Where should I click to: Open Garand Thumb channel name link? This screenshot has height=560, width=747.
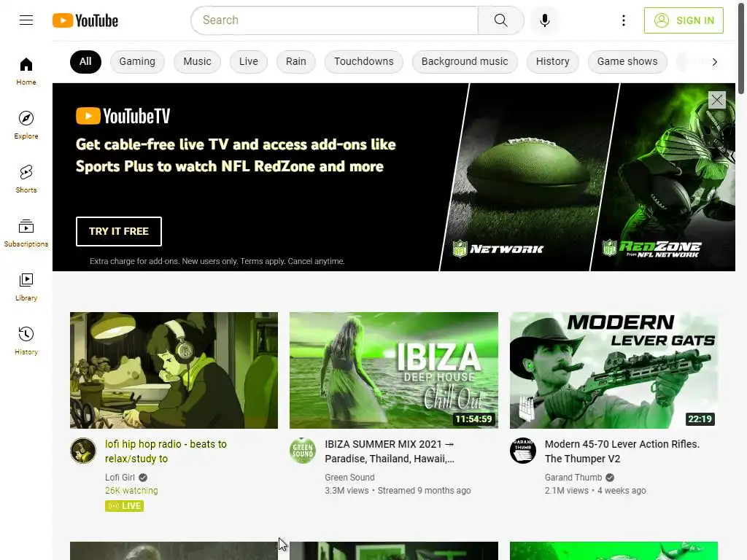point(573,477)
